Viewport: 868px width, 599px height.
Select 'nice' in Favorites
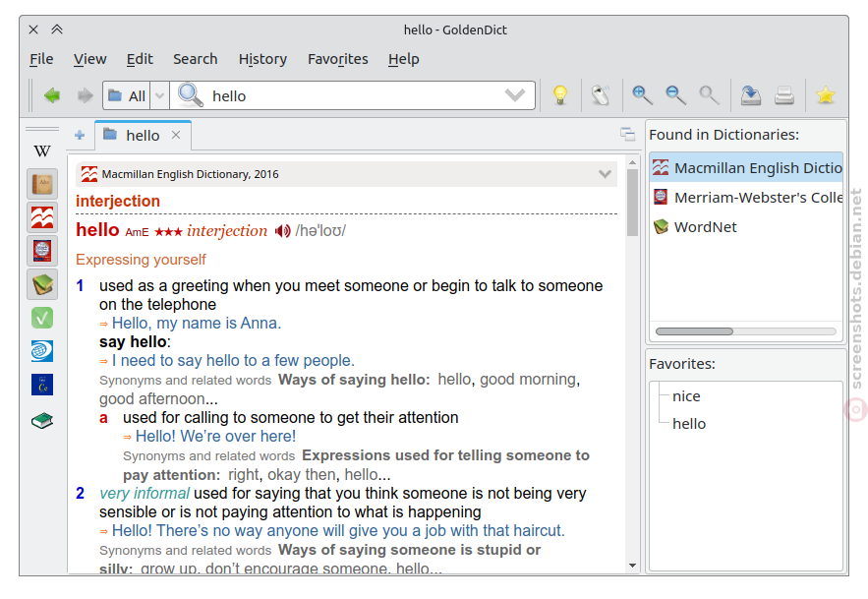click(x=686, y=396)
